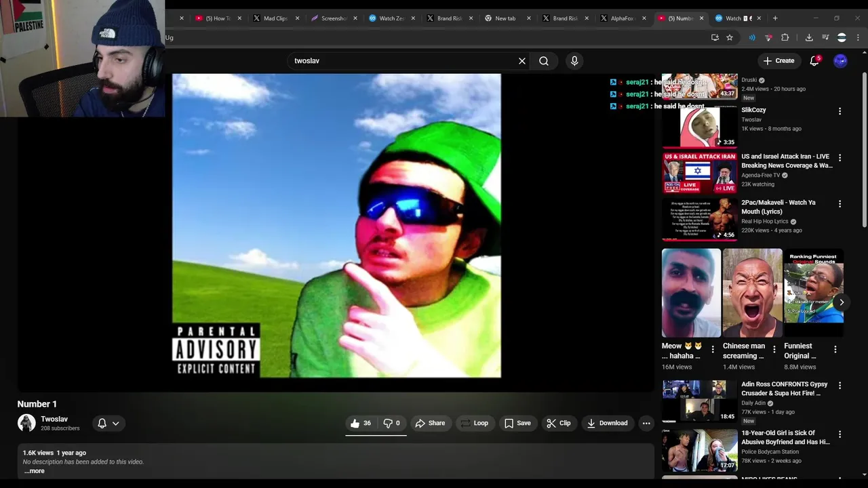This screenshot has height=488, width=868.
Task: Open the more actions ellipsis under the video
Action: (646, 423)
